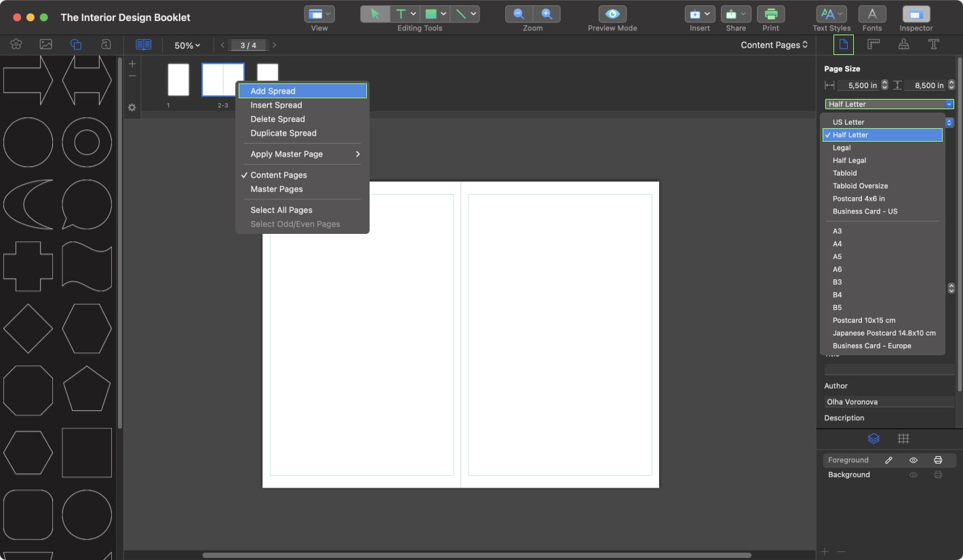Click the Preview Mode icon
Image resolution: width=963 pixels, height=560 pixels.
click(612, 14)
